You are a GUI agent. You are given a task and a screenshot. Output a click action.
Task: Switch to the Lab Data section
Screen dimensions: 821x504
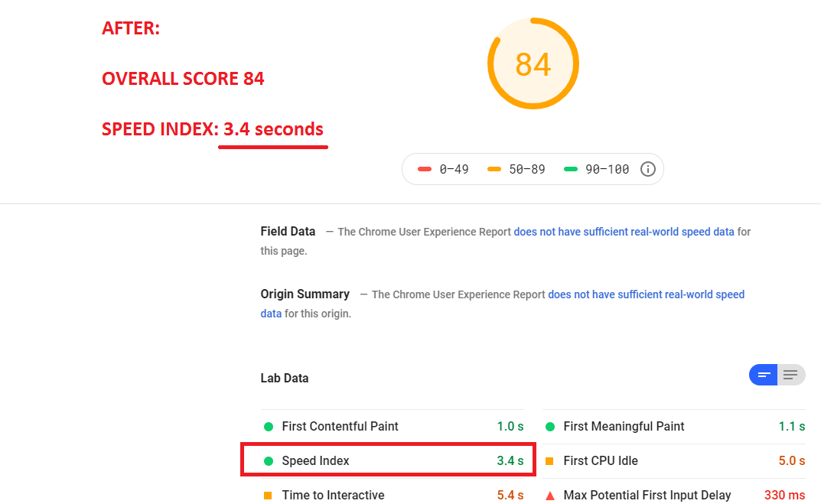coord(285,378)
